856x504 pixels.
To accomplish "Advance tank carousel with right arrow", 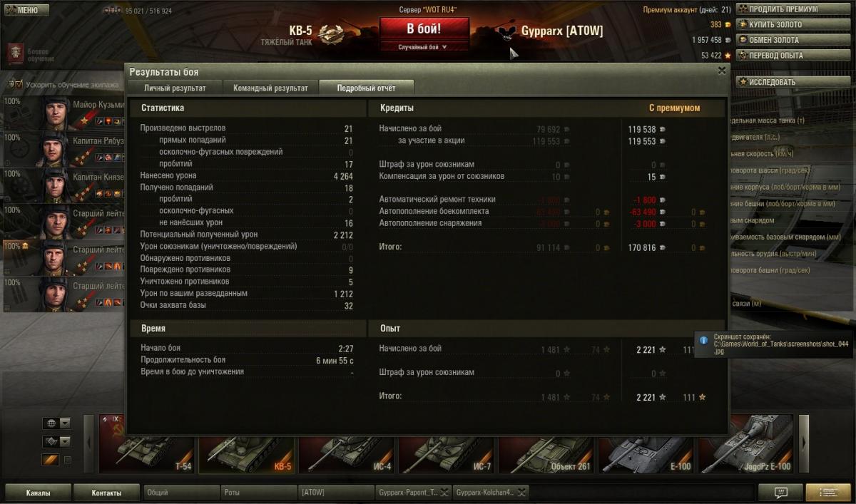I will (x=804, y=443).
